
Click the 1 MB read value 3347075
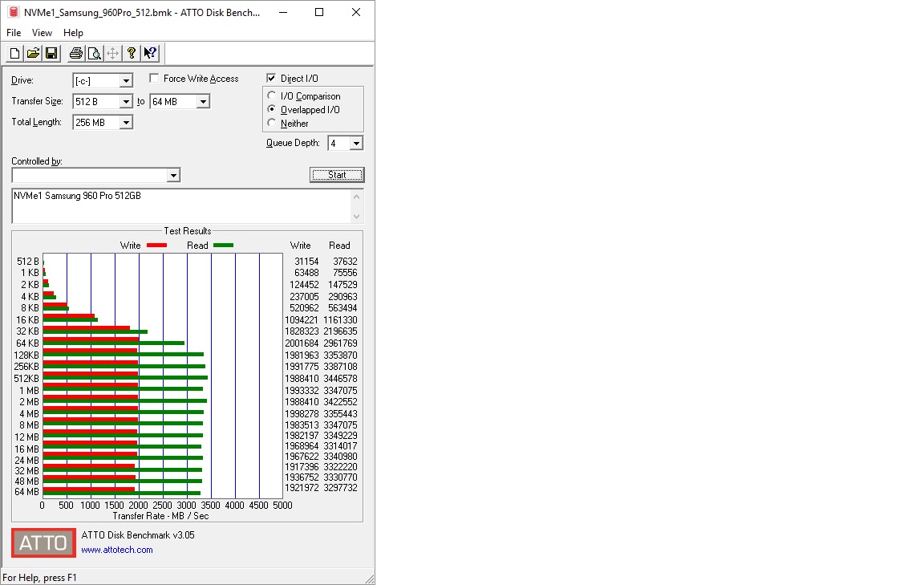pyautogui.click(x=340, y=390)
